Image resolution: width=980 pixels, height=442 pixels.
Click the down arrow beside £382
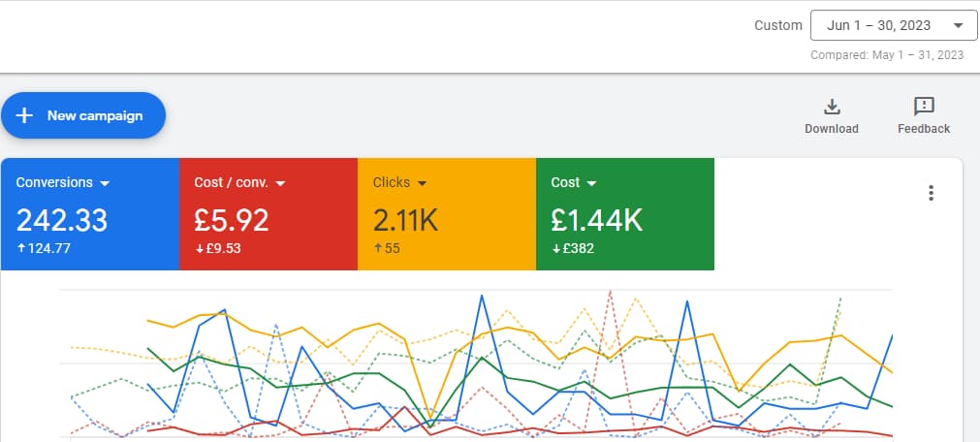click(555, 248)
